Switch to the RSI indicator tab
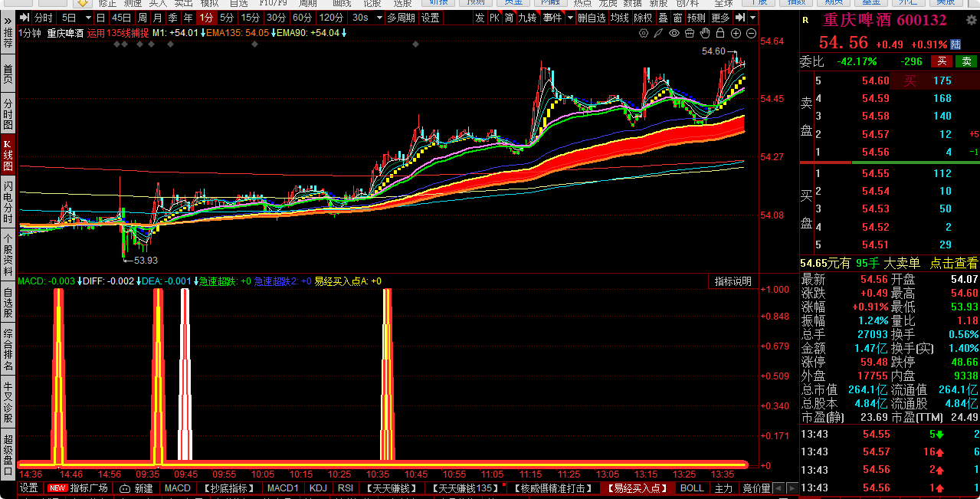 point(346,488)
